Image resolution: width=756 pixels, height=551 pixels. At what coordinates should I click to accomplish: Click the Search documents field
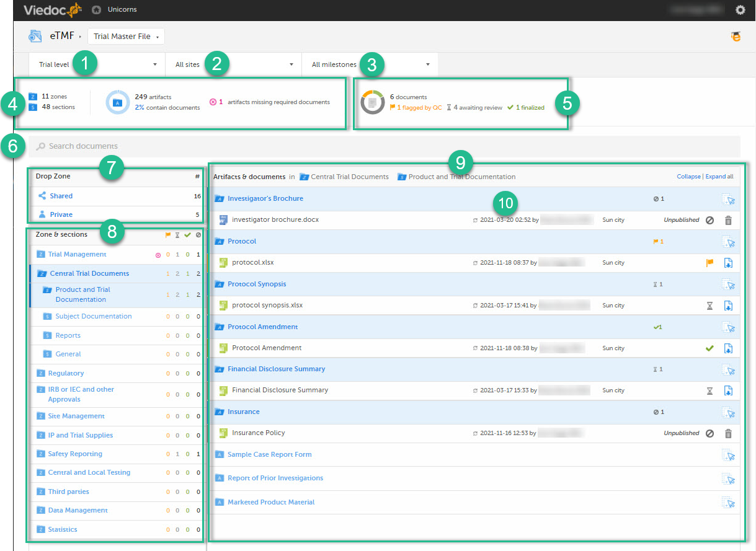[x=385, y=146]
